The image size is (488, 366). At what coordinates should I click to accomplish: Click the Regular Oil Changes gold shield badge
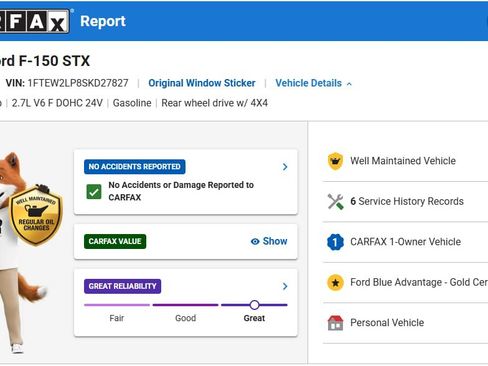tap(36, 215)
